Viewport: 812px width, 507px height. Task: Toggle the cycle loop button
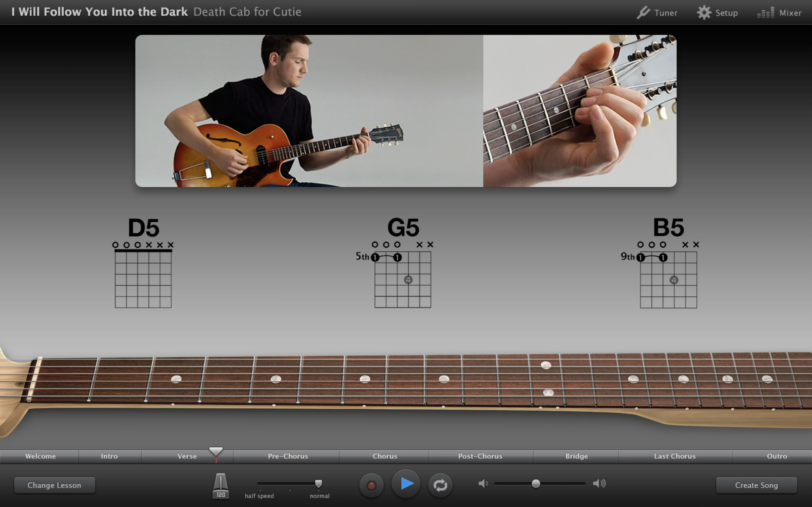440,485
